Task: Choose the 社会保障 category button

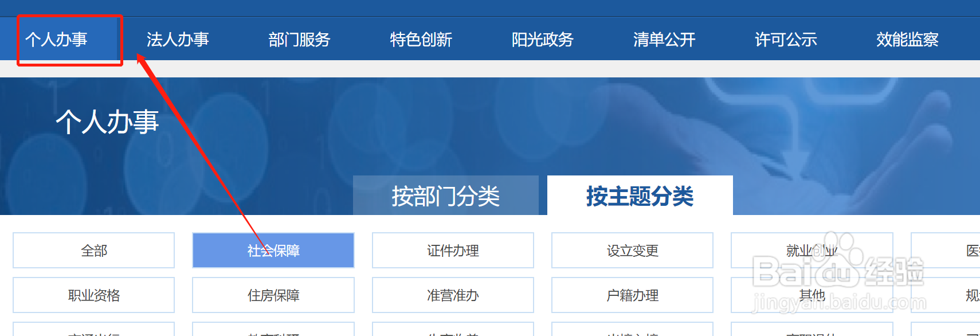Action: [x=273, y=251]
